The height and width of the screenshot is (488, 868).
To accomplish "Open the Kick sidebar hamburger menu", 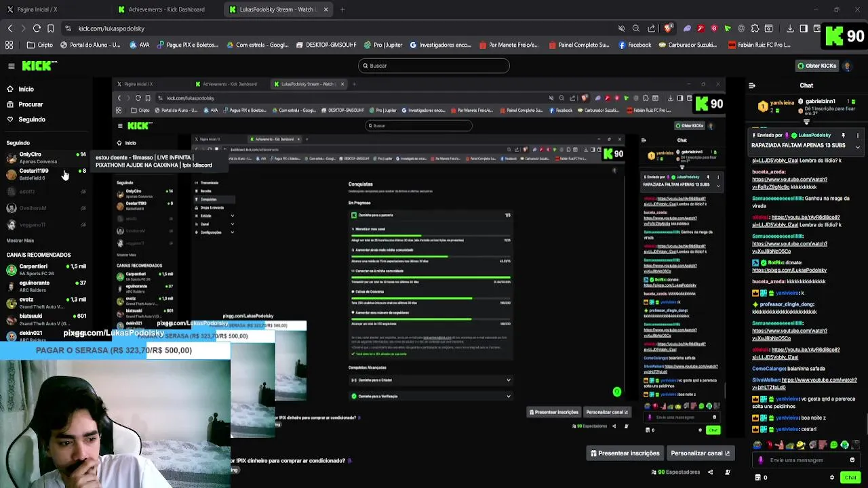I will point(11,66).
